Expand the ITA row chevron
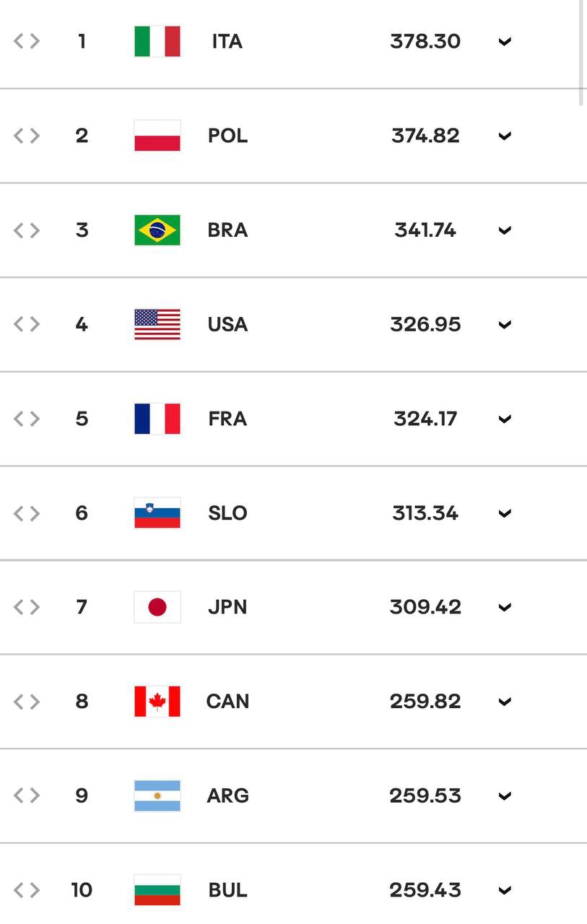Screen dimensions: 587x924 click(x=505, y=42)
